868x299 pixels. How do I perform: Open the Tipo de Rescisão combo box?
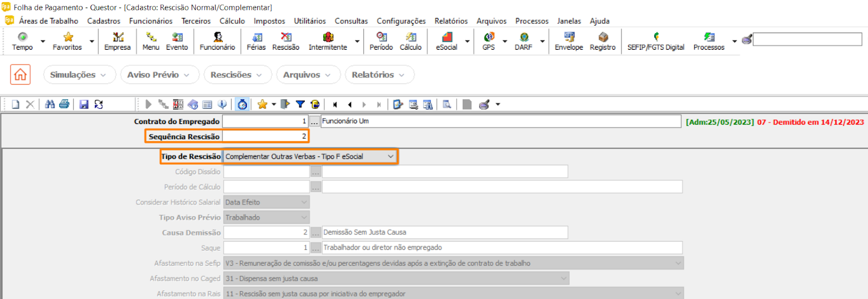[310, 157]
